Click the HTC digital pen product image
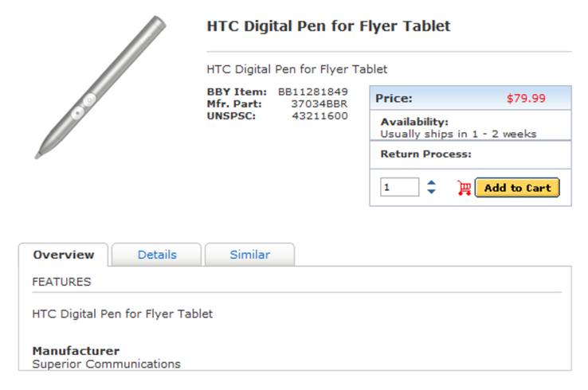588x390 pixels. tap(100, 87)
